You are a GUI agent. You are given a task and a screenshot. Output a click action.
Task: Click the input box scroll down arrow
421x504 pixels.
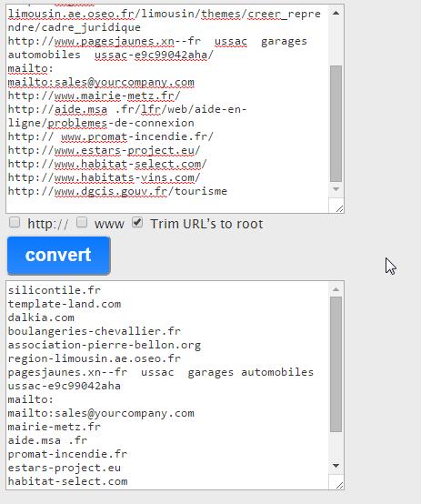pyautogui.click(x=336, y=189)
